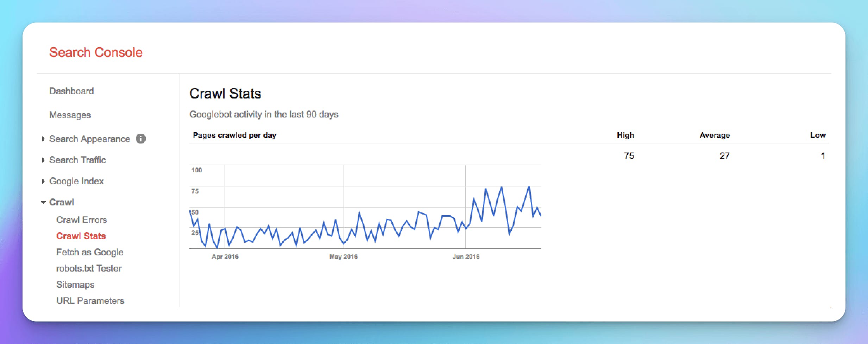Image resolution: width=868 pixels, height=344 pixels.
Task: Click the May 2016 axis label
Action: point(344,256)
